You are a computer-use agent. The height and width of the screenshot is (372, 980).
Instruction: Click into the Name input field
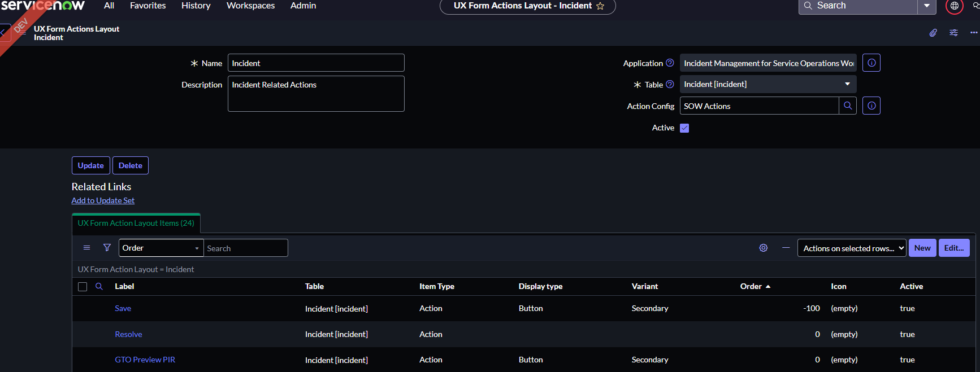click(x=316, y=63)
